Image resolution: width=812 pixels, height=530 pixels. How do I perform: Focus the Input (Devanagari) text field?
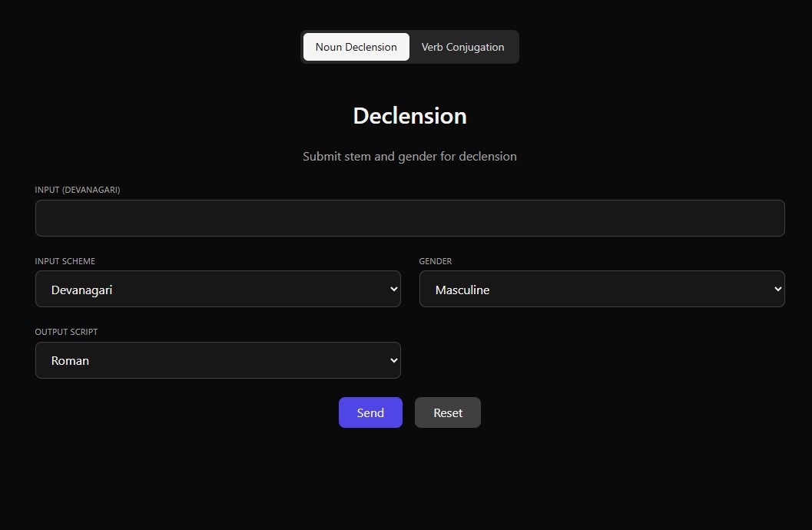[x=409, y=218]
